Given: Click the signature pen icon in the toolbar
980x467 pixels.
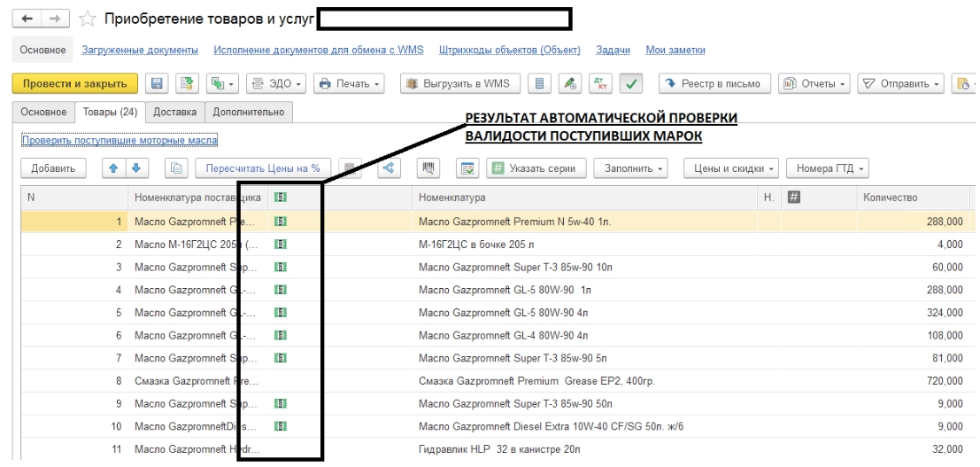Looking at the screenshot, I should 570,83.
